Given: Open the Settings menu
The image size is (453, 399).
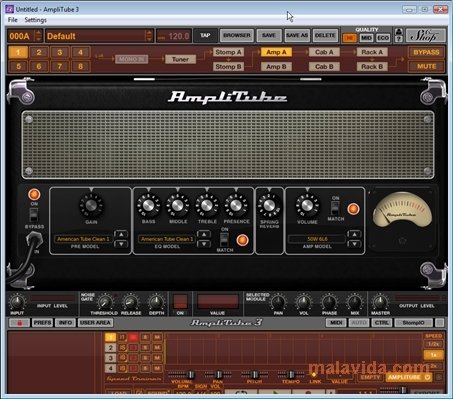Looking at the screenshot, I should point(35,20).
